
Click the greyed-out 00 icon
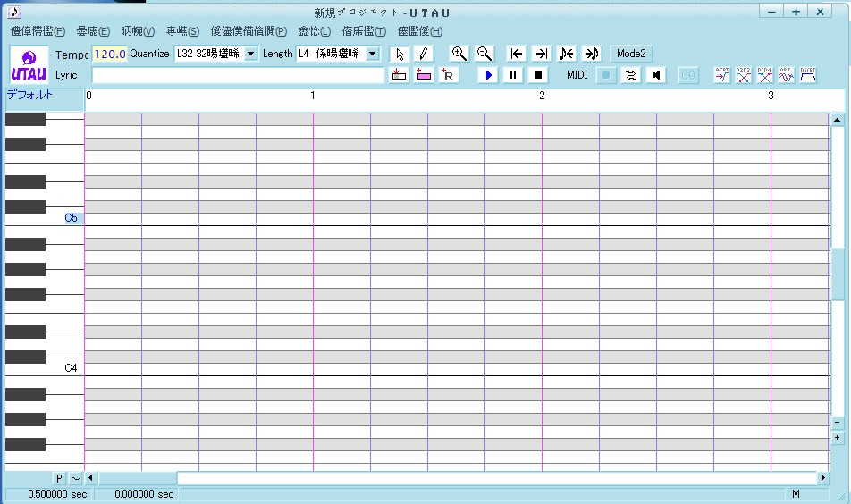tap(688, 75)
